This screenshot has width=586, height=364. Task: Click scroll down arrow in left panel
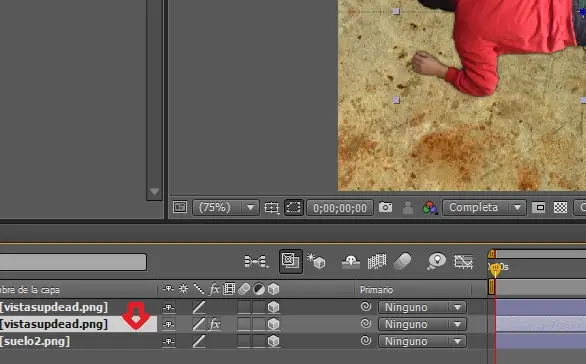(x=154, y=192)
